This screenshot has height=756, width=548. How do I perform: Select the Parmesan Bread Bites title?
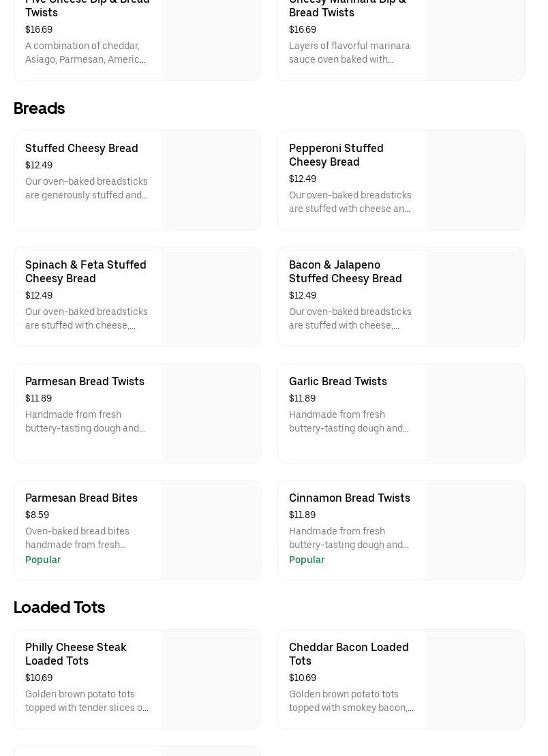coord(81,498)
